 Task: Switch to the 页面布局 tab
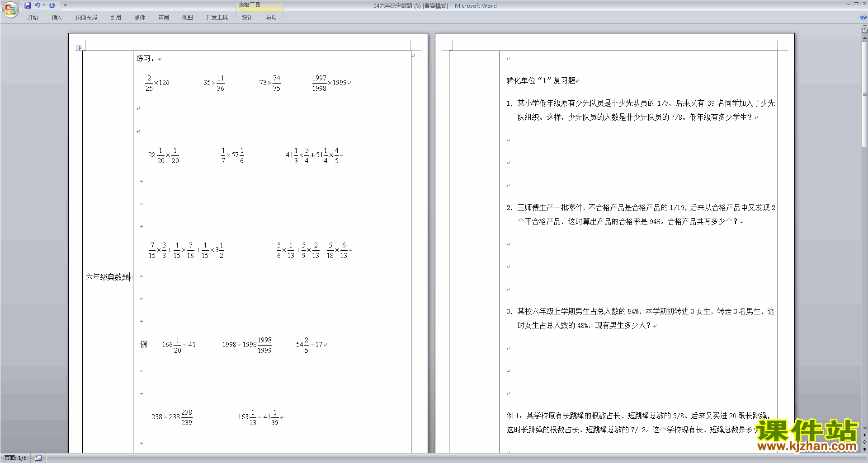[x=86, y=18]
